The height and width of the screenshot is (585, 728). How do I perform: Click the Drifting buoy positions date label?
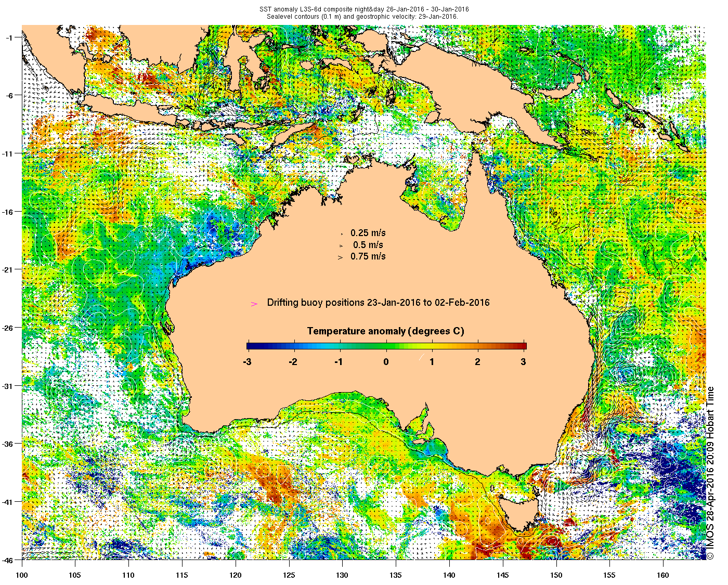pos(378,303)
